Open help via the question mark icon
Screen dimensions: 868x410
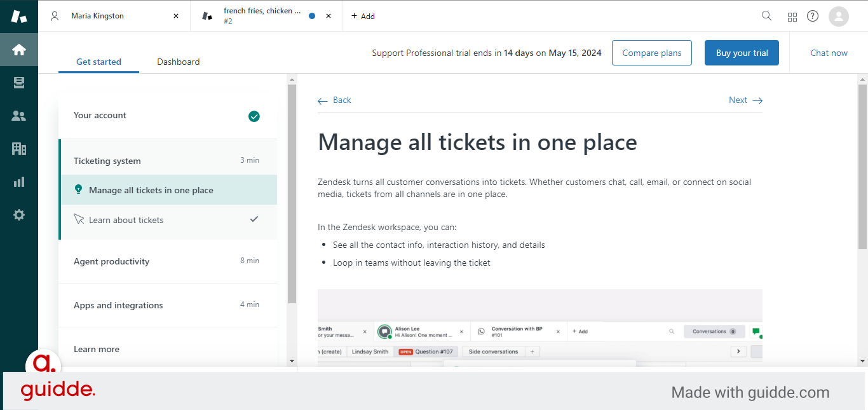pos(813,16)
